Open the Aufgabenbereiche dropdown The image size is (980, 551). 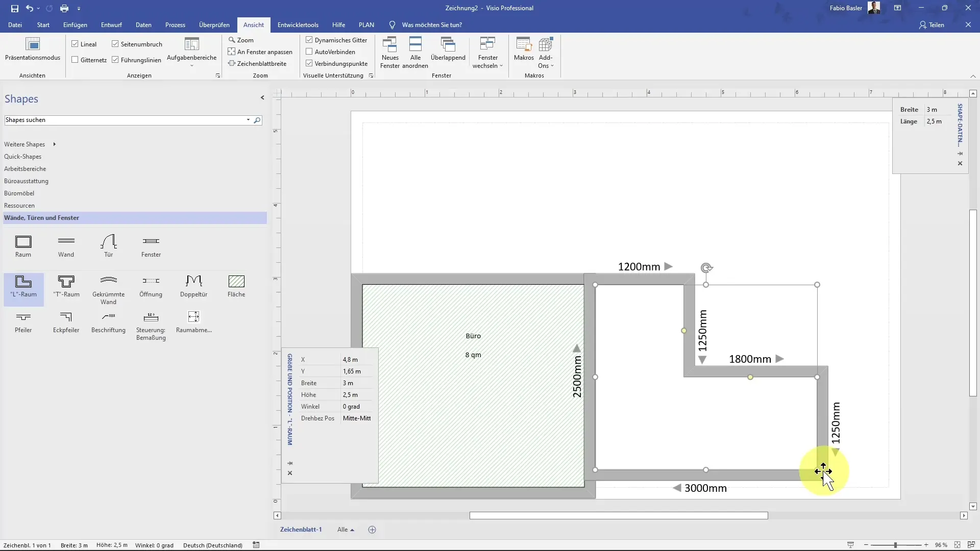pyautogui.click(x=192, y=53)
